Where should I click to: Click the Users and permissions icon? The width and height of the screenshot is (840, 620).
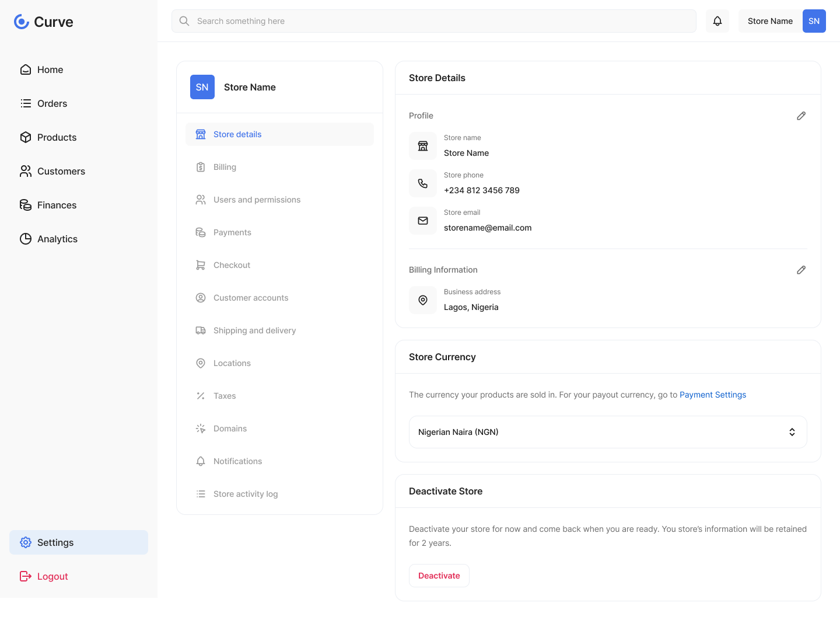201,200
